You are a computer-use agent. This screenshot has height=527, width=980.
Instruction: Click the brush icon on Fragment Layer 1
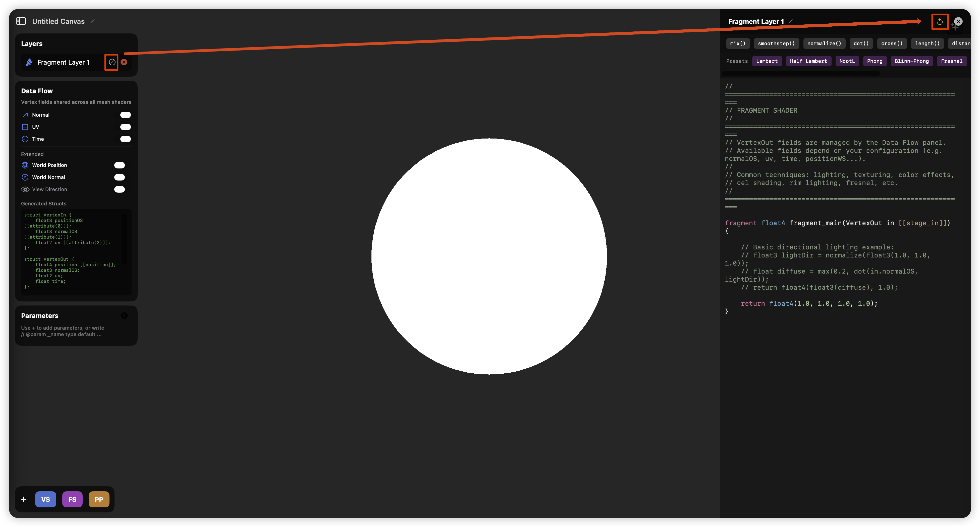click(29, 62)
